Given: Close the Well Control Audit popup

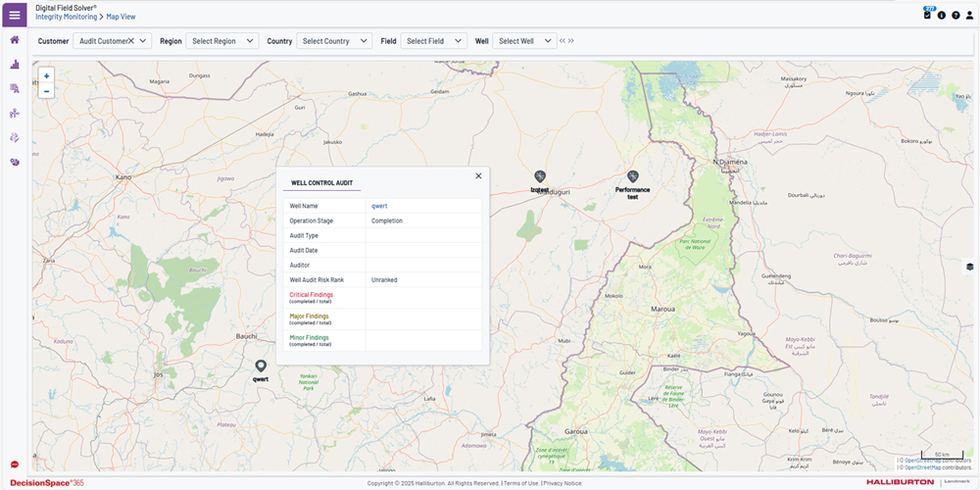Looking at the screenshot, I should pyautogui.click(x=478, y=175).
